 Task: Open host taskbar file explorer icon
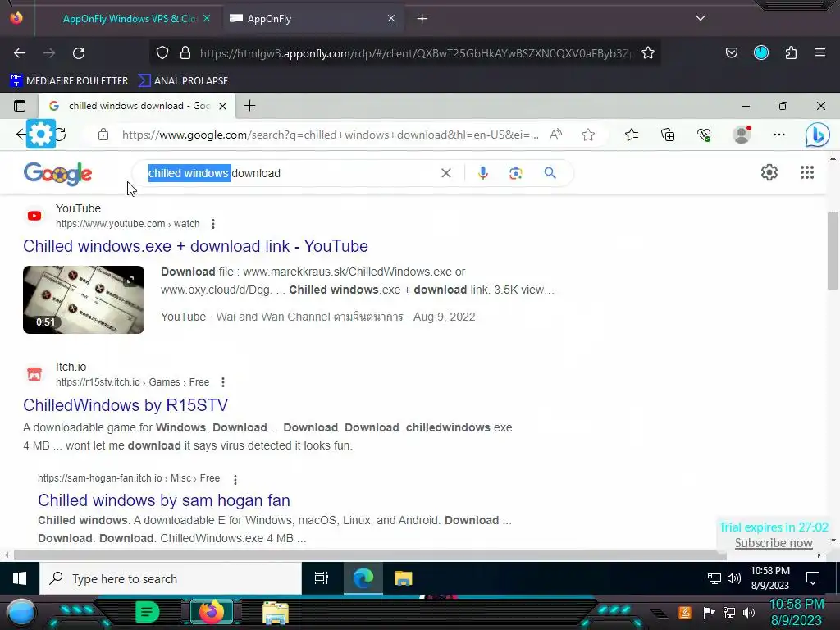pyautogui.click(x=276, y=614)
